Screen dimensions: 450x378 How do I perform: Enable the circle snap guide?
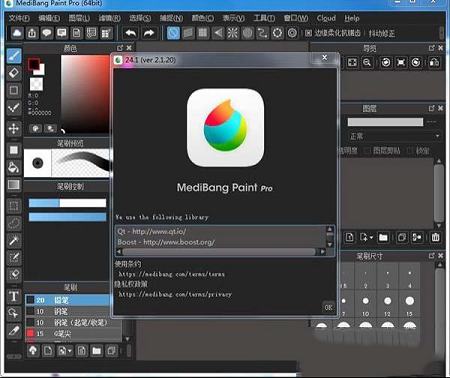point(247,33)
